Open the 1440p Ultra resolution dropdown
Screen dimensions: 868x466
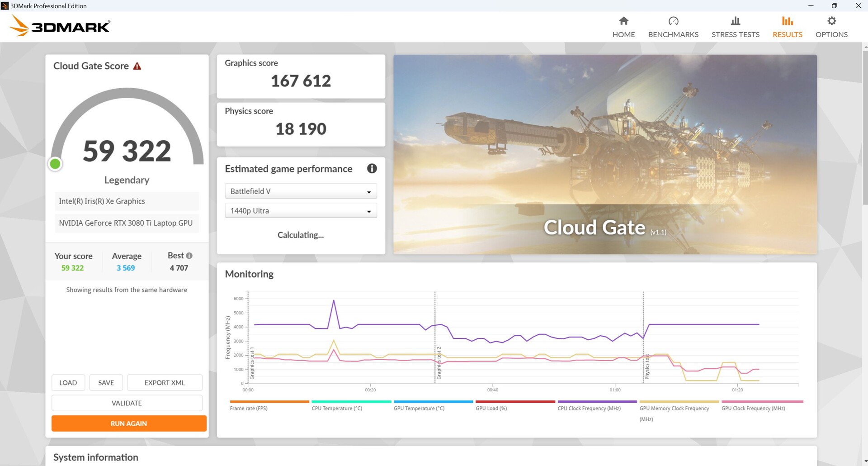click(301, 211)
